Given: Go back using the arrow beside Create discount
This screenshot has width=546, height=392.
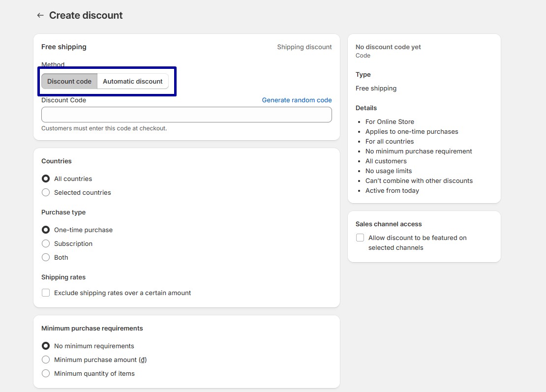Looking at the screenshot, I should point(40,15).
